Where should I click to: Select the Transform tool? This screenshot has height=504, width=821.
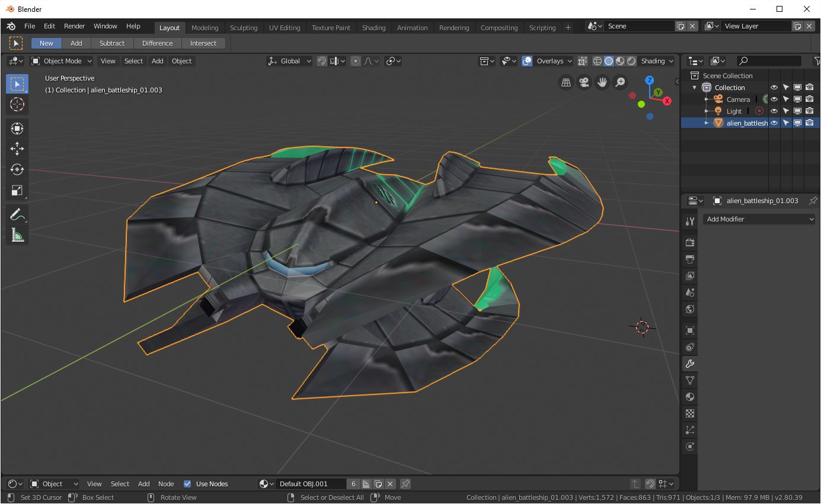pyautogui.click(x=17, y=128)
